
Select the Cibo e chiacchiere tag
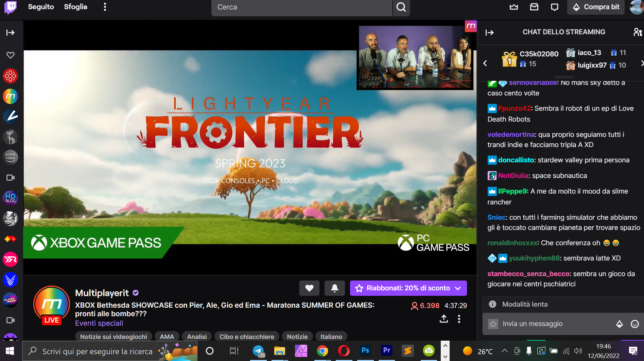point(247,337)
